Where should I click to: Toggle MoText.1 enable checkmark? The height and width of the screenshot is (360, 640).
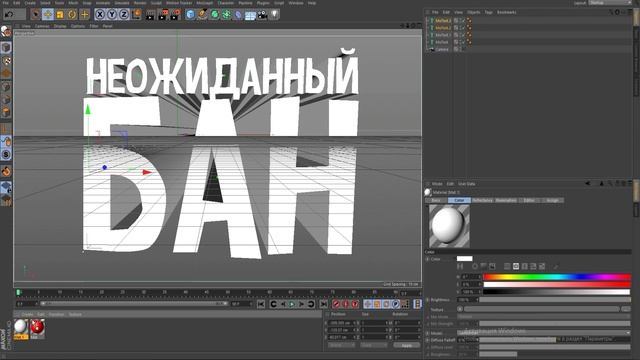(x=463, y=35)
